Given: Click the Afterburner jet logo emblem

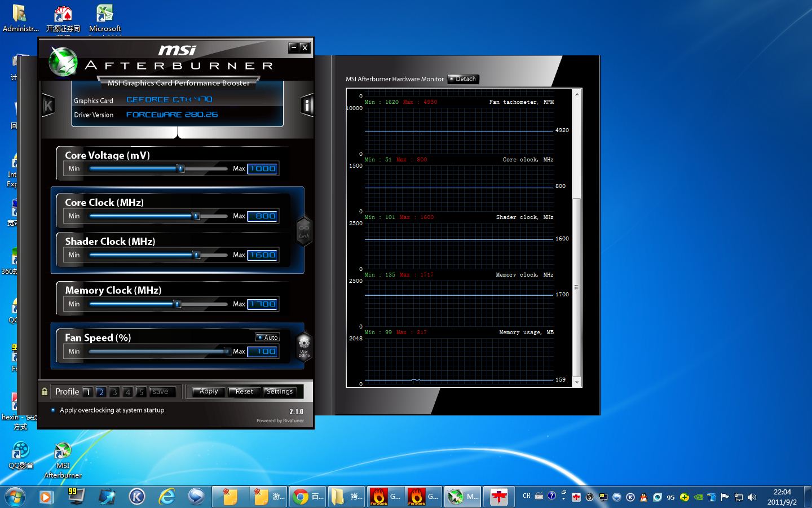Looking at the screenshot, I should click(x=62, y=61).
